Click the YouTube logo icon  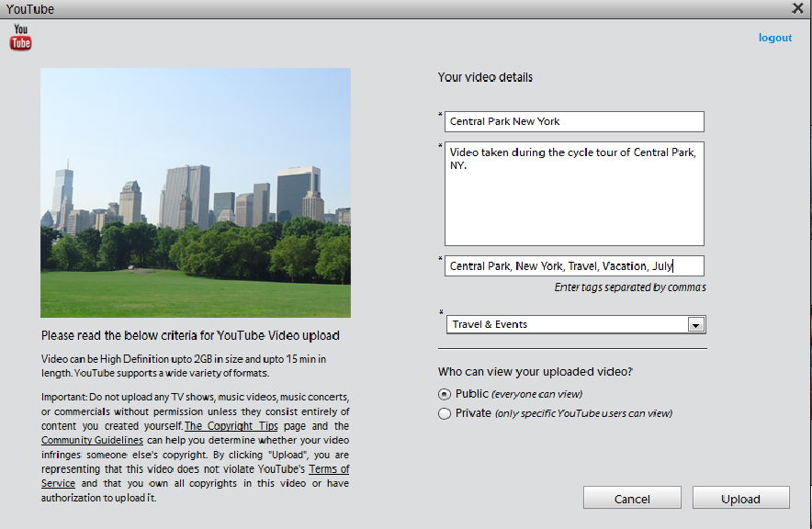[21, 38]
